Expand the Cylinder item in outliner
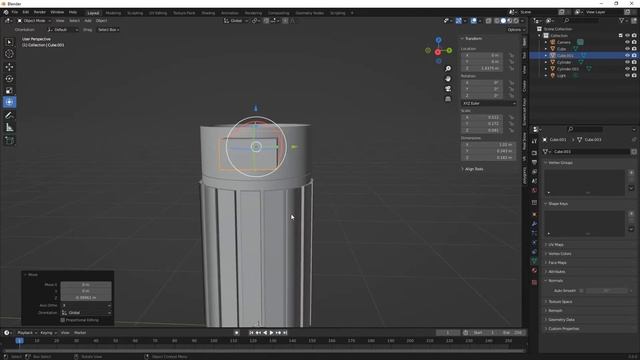The width and height of the screenshot is (640, 360). pyautogui.click(x=546, y=62)
